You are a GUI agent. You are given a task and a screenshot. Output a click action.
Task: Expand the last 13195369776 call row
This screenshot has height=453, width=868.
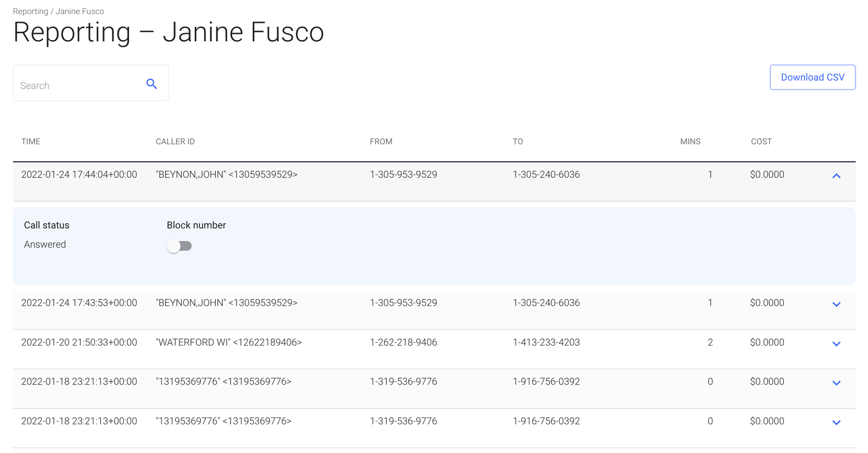(x=836, y=423)
